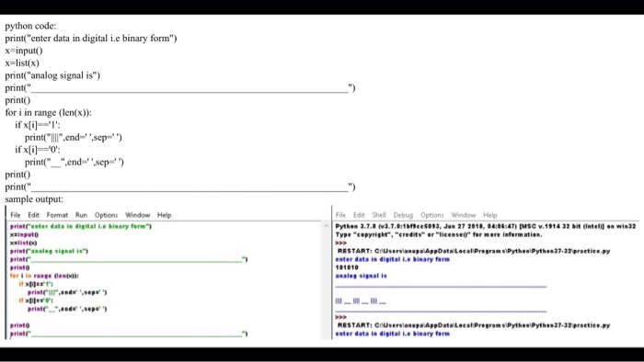Image resolution: width=644 pixels, height=362 pixels.
Task: Open the Window menu in editor window
Action: pos(138,215)
